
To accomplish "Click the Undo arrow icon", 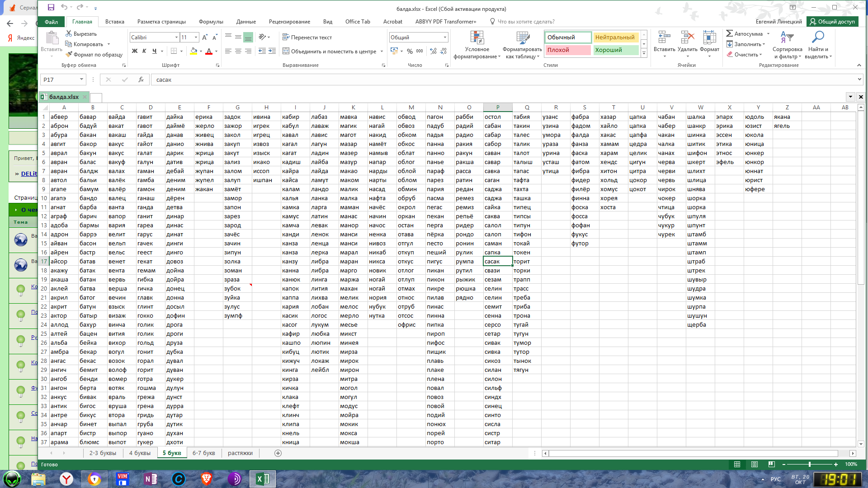I will 64,8.
